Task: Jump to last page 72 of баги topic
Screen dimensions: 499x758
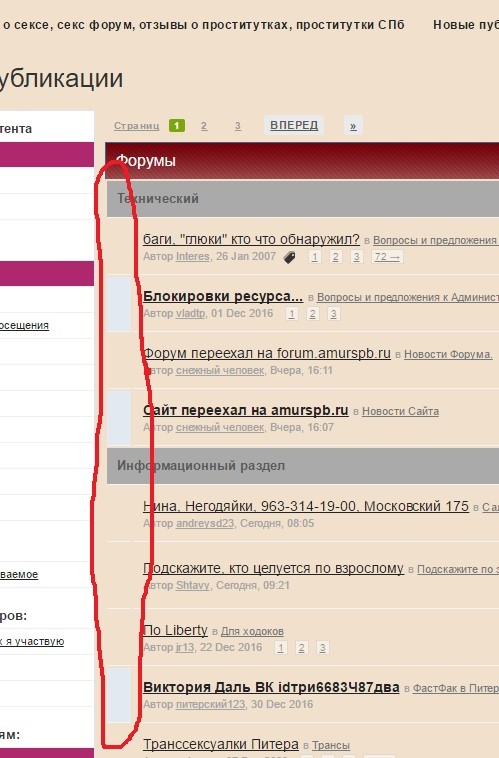Action: click(387, 257)
